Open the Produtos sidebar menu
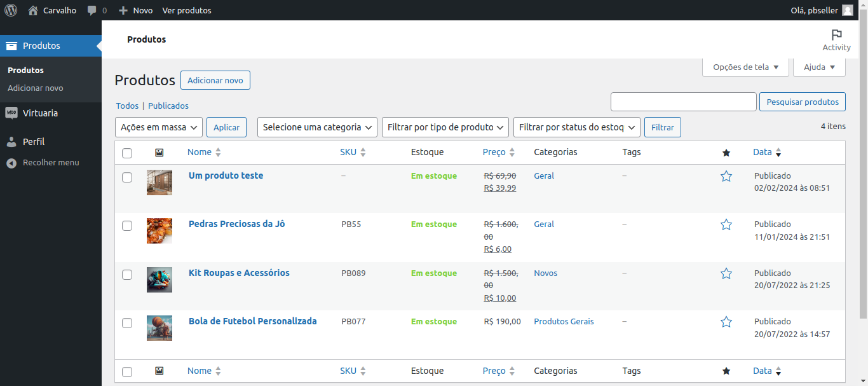 pyautogui.click(x=51, y=46)
